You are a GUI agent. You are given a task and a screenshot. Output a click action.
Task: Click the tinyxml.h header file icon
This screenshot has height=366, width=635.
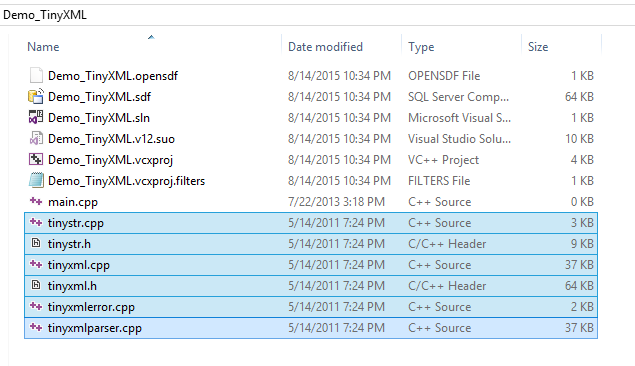click(36, 285)
